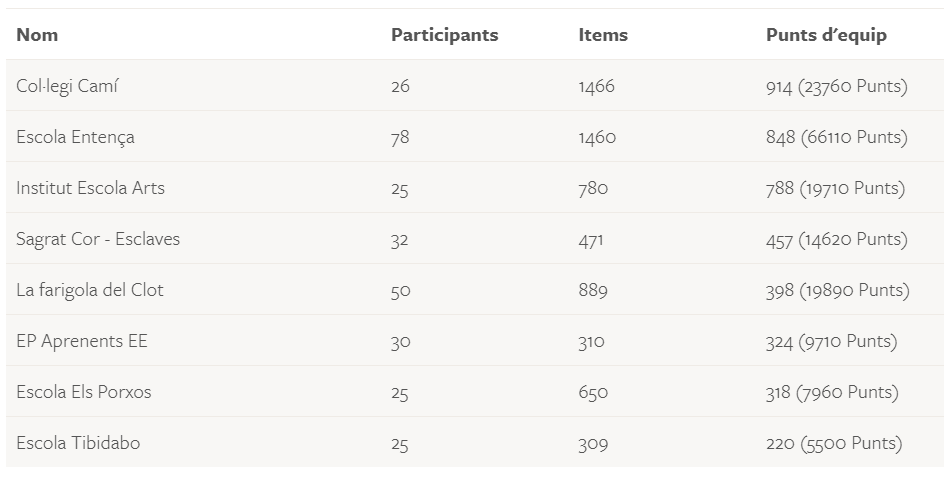Click the Participants column header
This screenshot has height=481, width=951.
click(x=444, y=35)
